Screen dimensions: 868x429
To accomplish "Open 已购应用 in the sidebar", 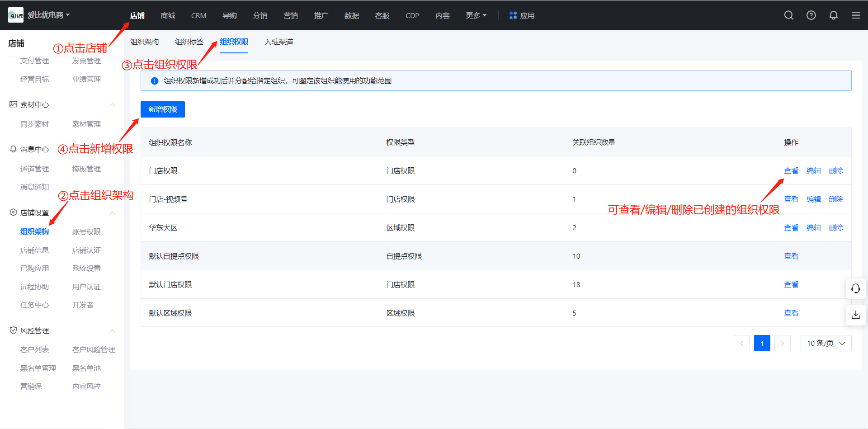I will pos(34,268).
